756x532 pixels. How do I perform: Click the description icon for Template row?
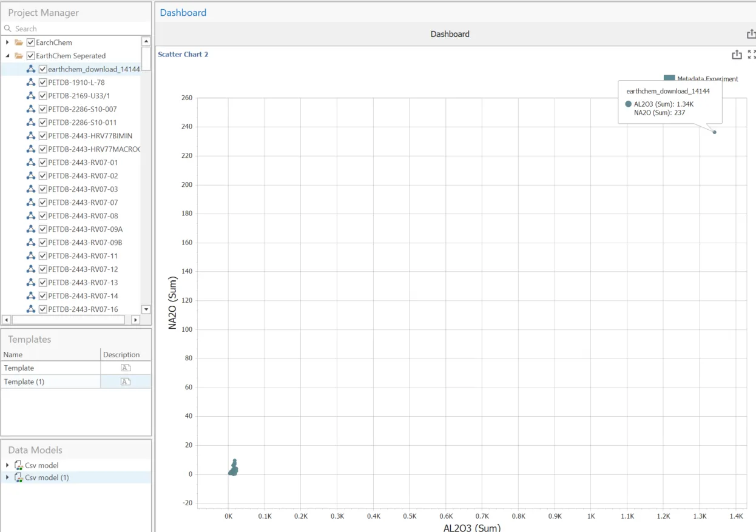(x=126, y=368)
